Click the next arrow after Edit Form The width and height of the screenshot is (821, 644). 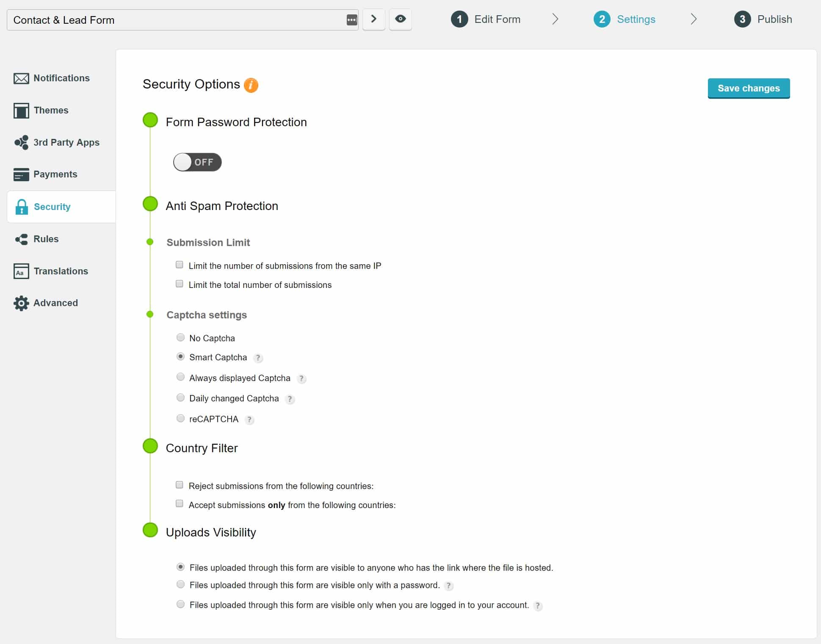(x=556, y=19)
